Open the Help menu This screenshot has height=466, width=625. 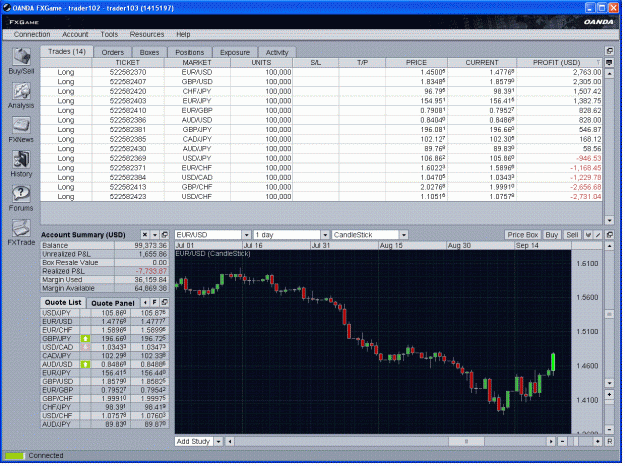(x=183, y=35)
